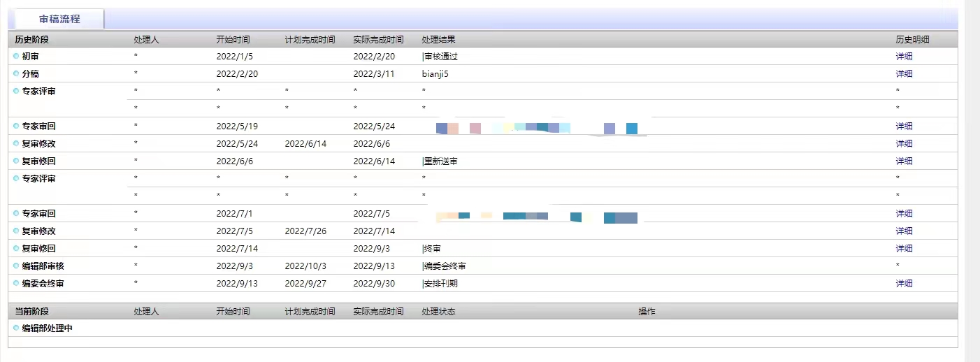Click the |审核通过 result text
980x362 pixels.
440,57
